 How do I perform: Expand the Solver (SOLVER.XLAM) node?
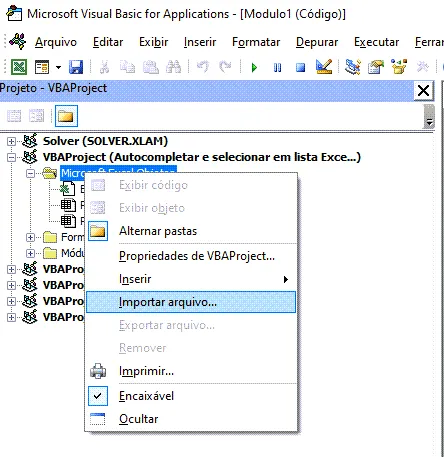tap(11, 141)
